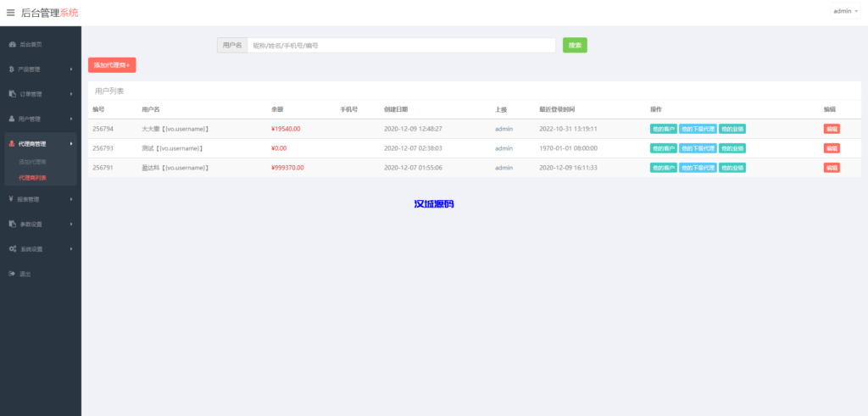This screenshot has height=416, width=868.
Task: Expand the 参数设置 menu arrow
Action: [71, 225]
